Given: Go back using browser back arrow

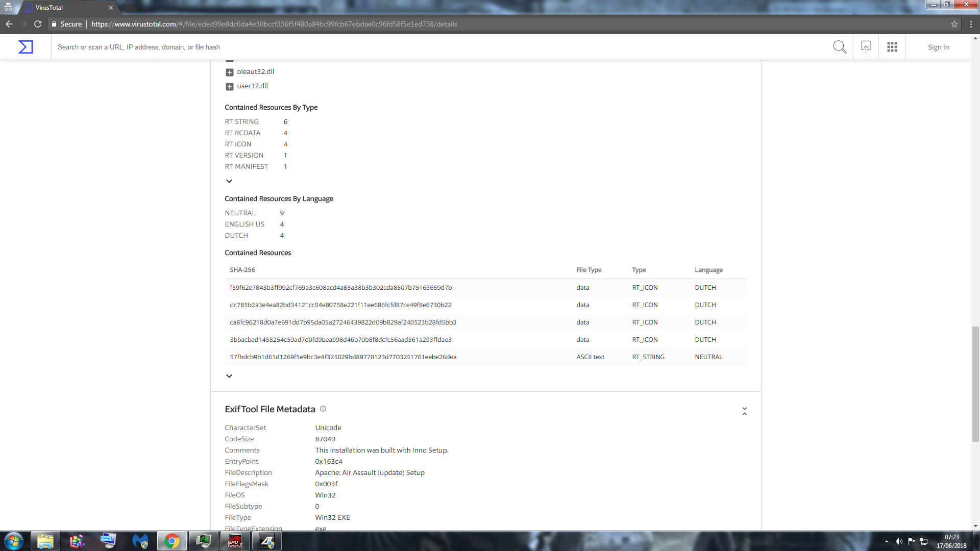Looking at the screenshot, I should click(9, 24).
